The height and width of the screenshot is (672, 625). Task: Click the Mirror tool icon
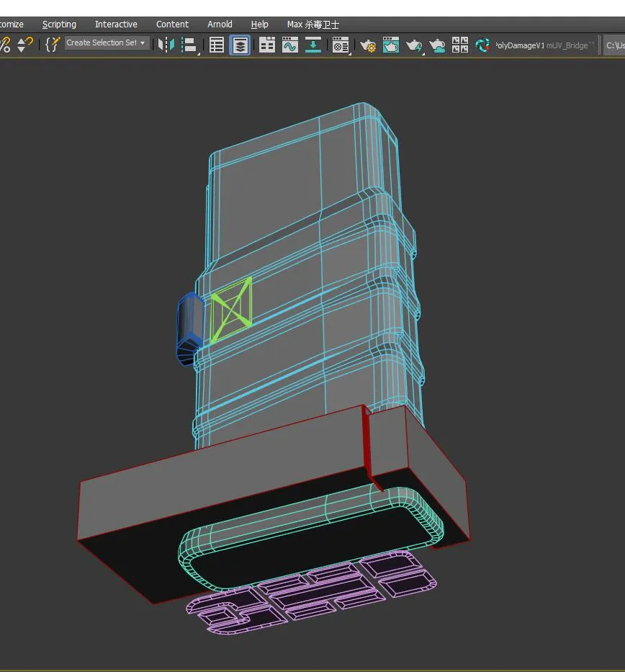tap(166, 45)
